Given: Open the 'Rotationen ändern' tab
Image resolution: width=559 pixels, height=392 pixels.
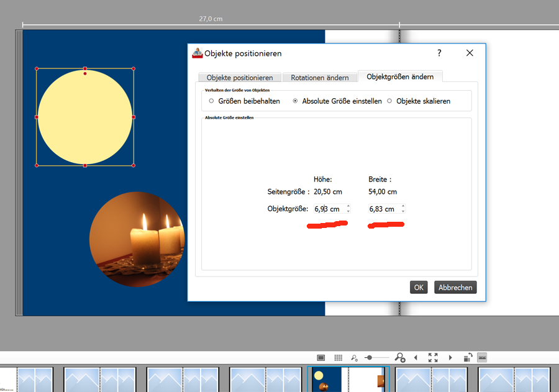Looking at the screenshot, I should [x=320, y=78].
